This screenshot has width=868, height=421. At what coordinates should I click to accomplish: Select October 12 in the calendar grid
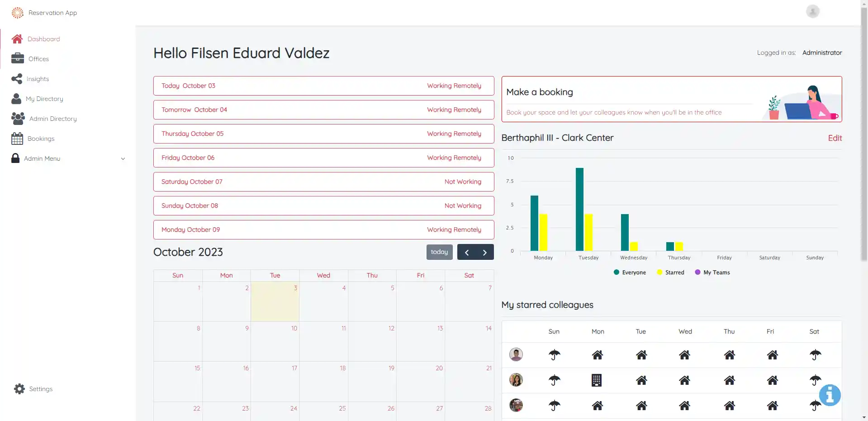click(372, 341)
